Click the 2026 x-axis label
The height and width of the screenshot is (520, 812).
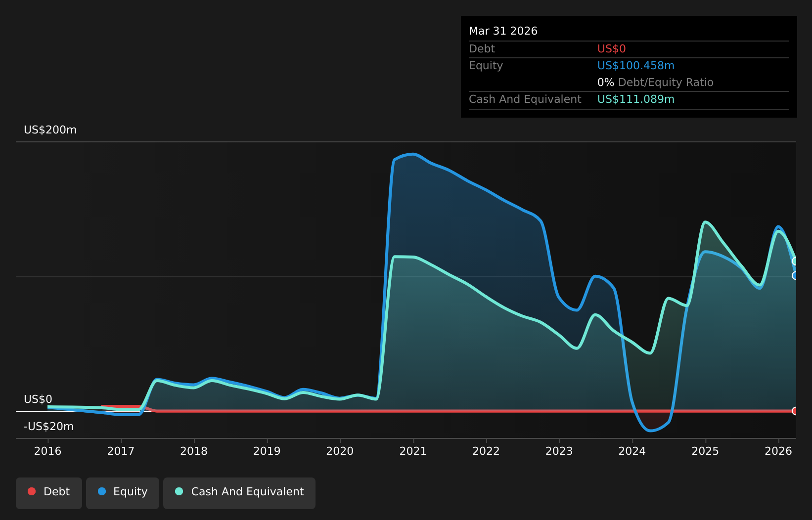coord(778,451)
